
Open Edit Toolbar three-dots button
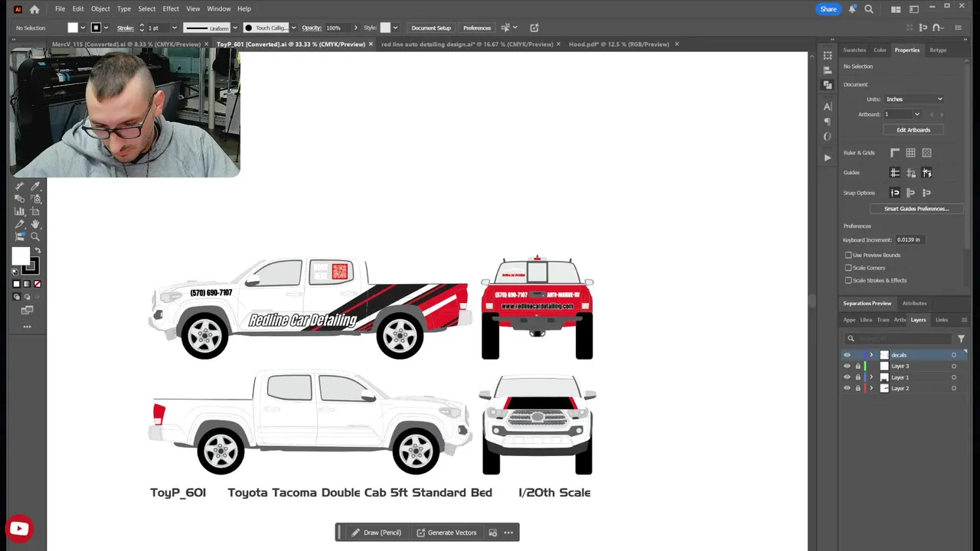point(27,327)
